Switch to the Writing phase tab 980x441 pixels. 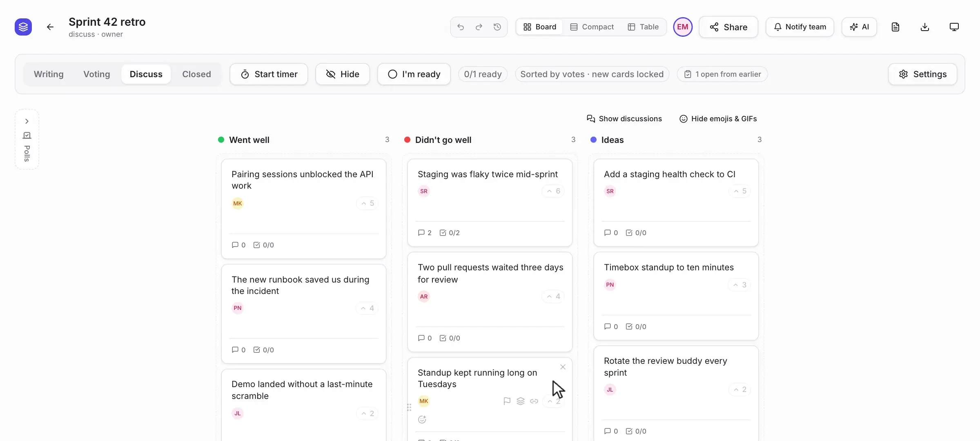point(49,74)
